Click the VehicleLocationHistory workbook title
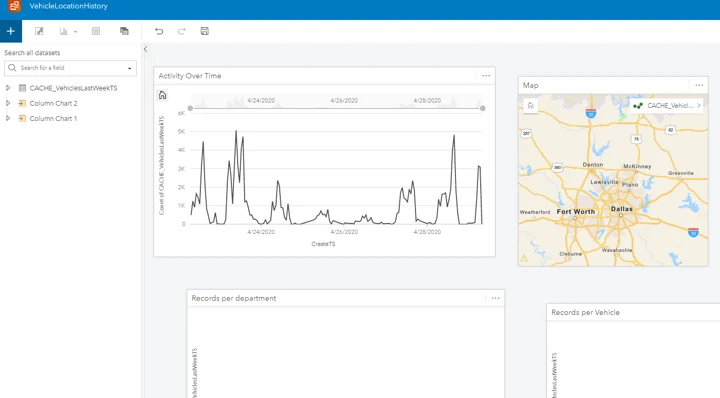 pos(68,6)
